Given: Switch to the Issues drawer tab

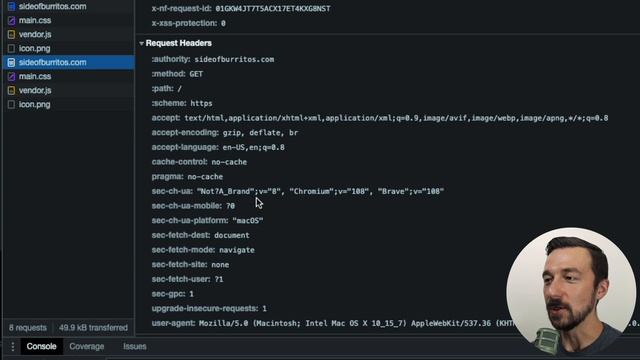Looking at the screenshot, I should [x=135, y=347].
